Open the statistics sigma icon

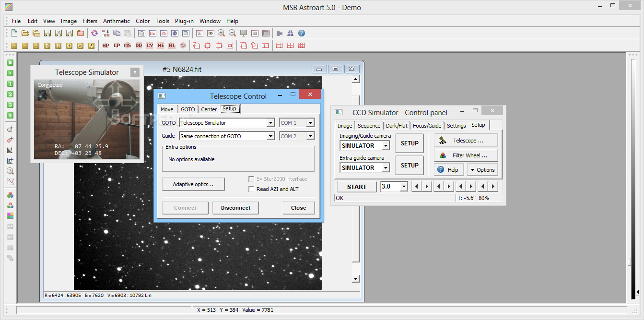pos(199,33)
